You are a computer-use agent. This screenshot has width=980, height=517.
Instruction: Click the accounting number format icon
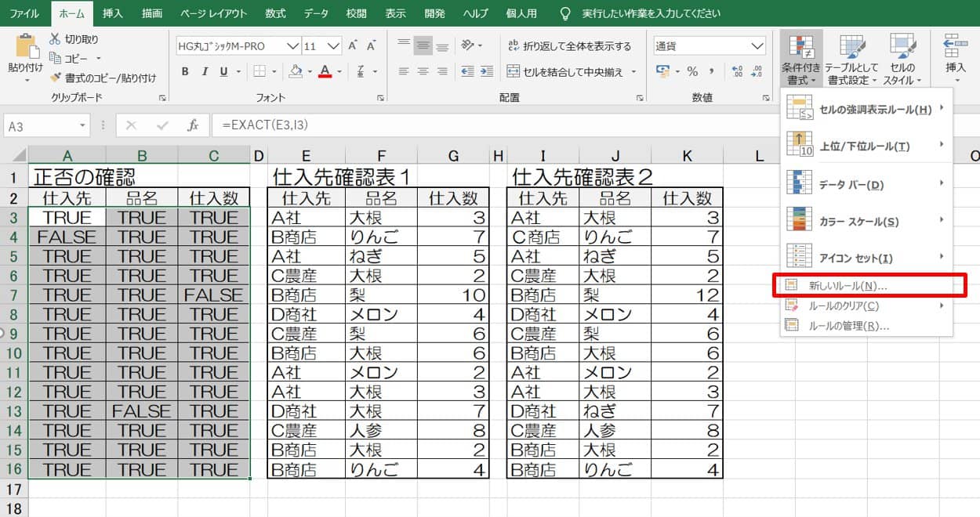click(x=663, y=71)
